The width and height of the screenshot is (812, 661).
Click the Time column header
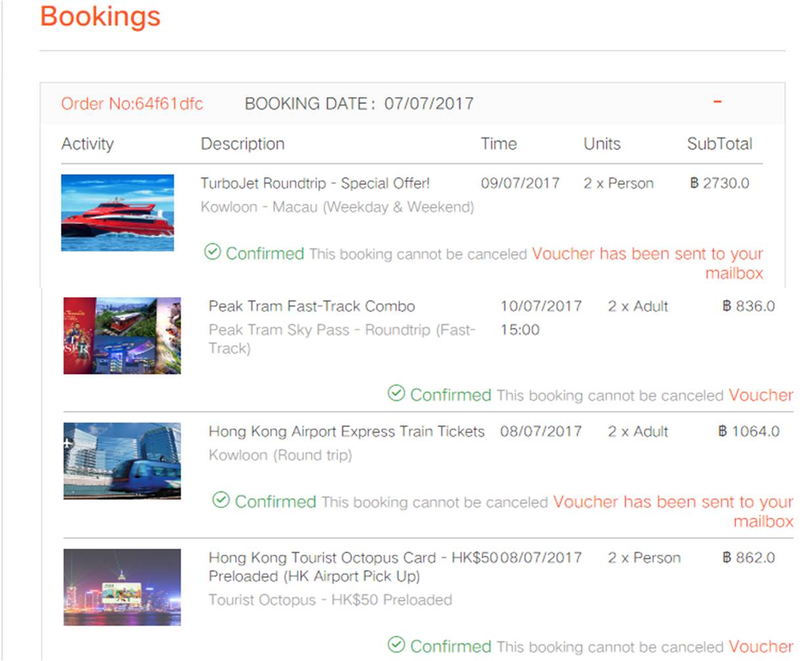pos(499,144)
